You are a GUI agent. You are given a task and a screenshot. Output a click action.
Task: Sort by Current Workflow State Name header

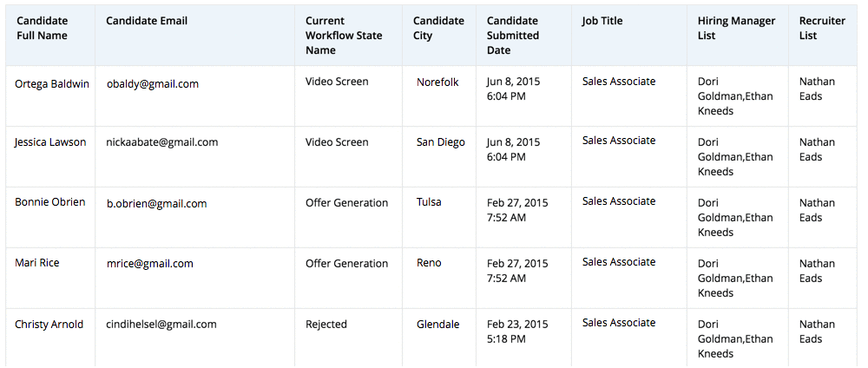[344, 36]
